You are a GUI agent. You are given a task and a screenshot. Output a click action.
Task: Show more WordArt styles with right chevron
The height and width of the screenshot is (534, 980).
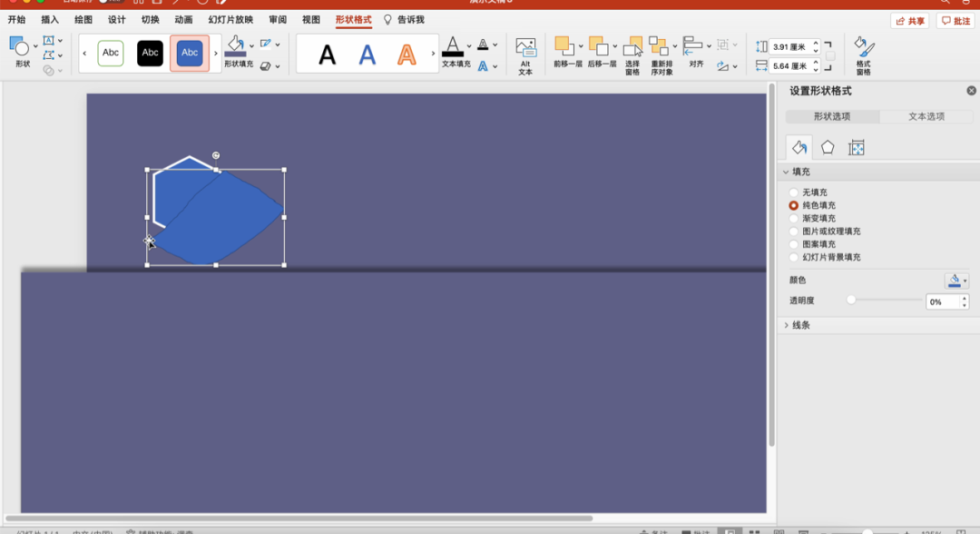pos(433,54)
